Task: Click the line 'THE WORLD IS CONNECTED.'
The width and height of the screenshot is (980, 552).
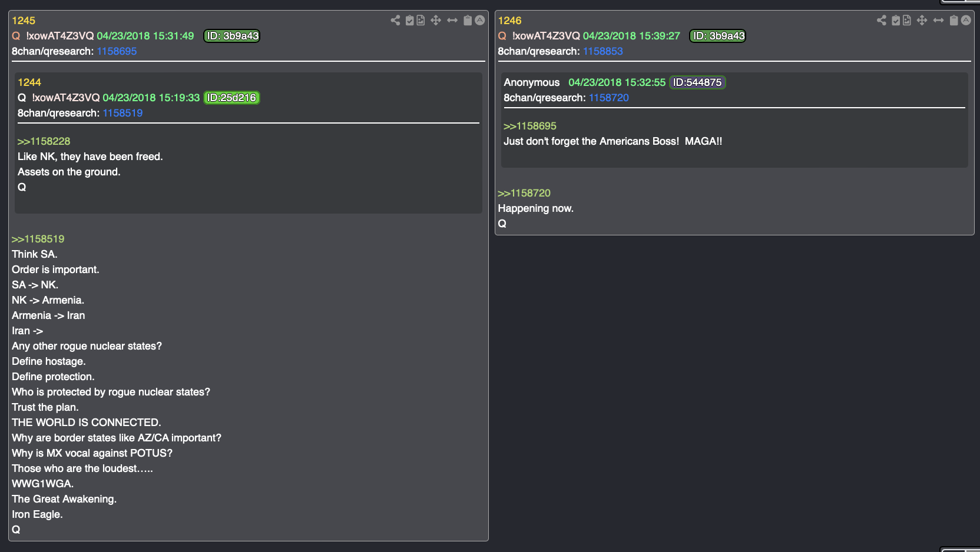Action: tap(87, 423)
